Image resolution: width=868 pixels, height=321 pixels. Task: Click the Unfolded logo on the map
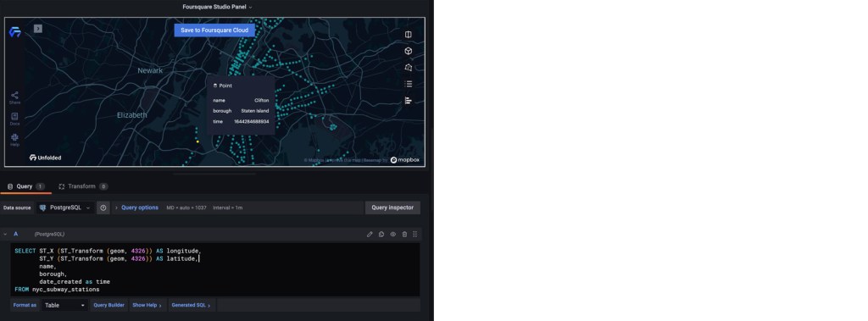tap(46, 158)
